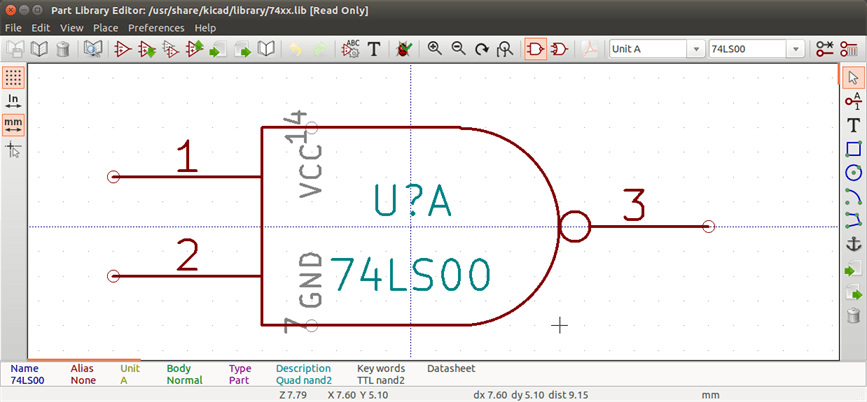Run the design rules bug checker
This screenshot has height=402, width=867.
click(404, 48)
